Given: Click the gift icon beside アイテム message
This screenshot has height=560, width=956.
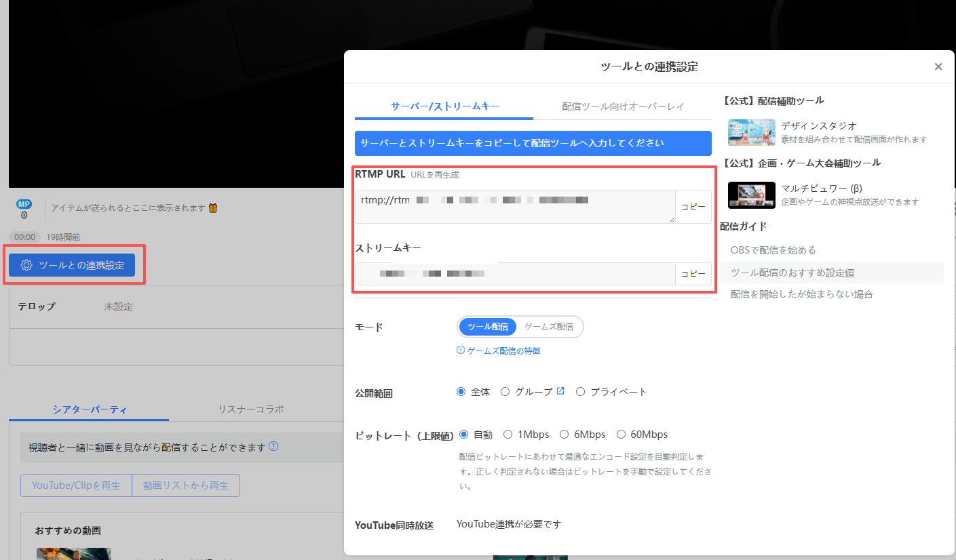Looking at the screenshot, I should 213,209.
